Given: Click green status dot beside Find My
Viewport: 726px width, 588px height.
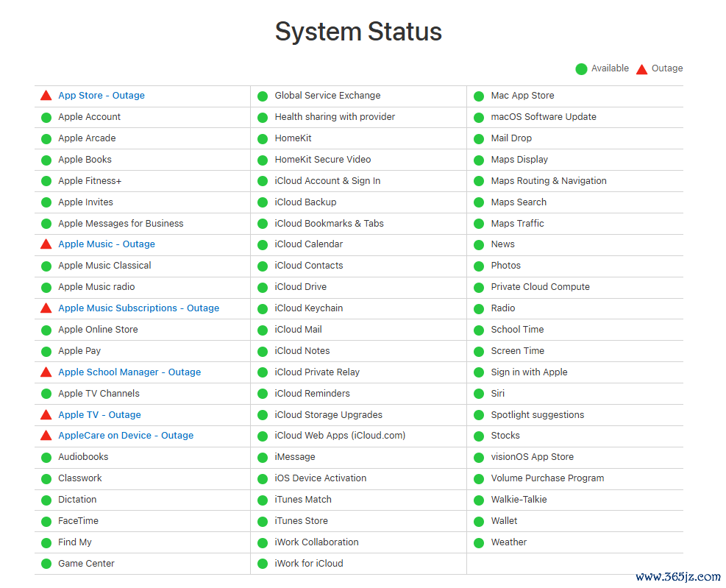Looking at the screenshot, I should click(x=46, y=543).
